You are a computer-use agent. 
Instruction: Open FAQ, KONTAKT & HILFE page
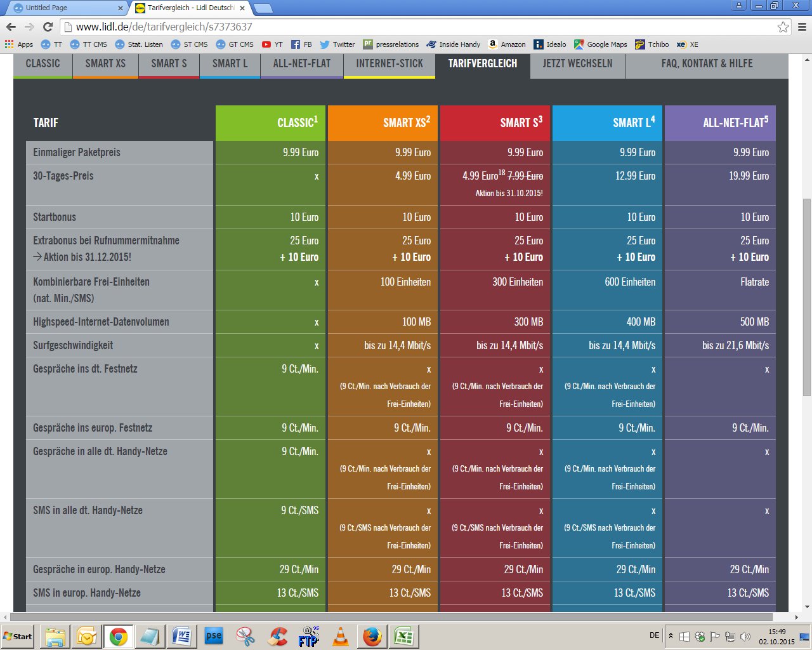706,63
